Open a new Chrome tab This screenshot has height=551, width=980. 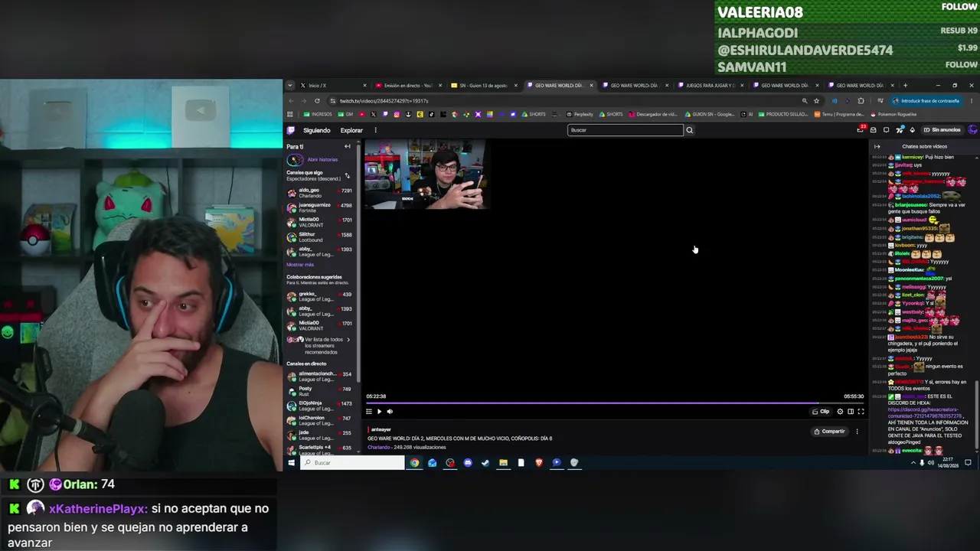point(905,86)
